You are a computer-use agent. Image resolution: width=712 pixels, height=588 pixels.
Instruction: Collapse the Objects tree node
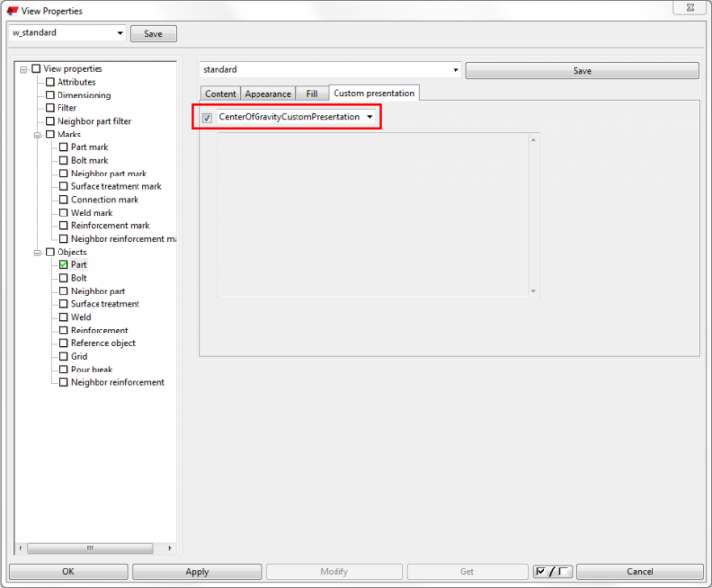click(x=37, y=253)
